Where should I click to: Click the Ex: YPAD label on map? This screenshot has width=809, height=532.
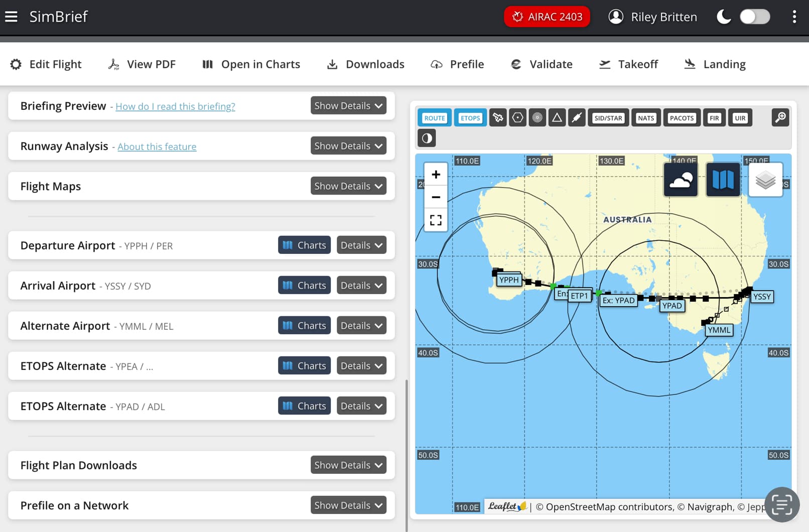(618, 300)
